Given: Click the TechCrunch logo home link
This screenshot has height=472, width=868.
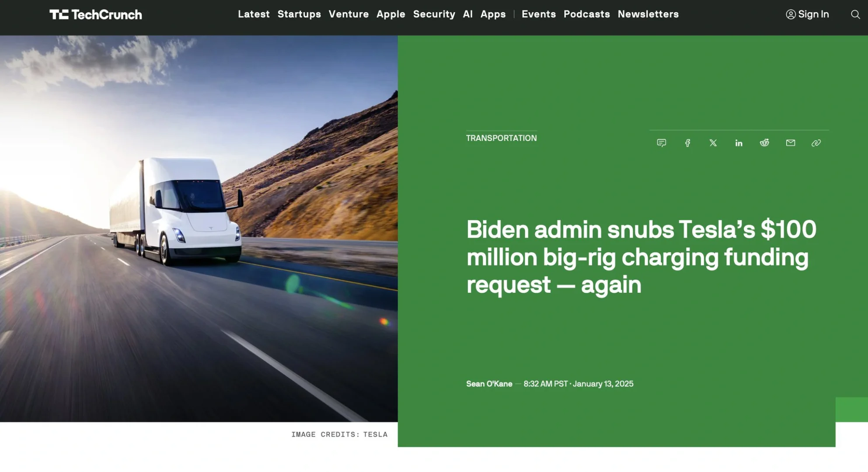Looking at the screenshot, I should tap(96, 14).
